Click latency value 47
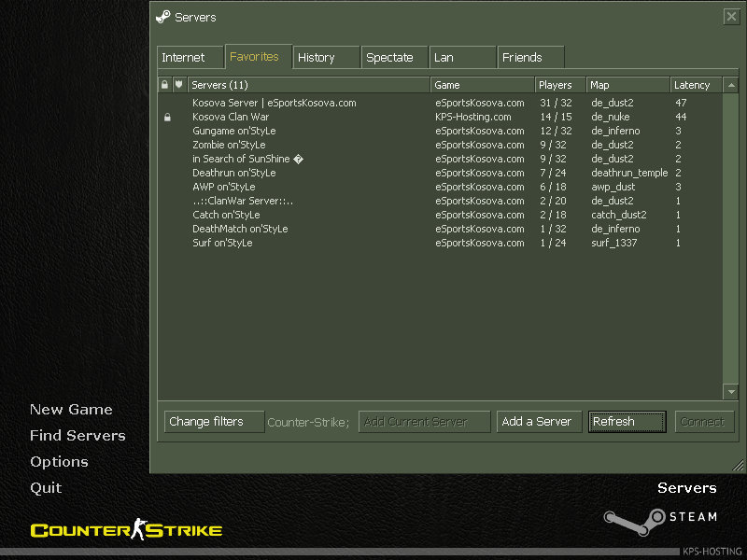This screenshot has height=560, width=747. pos(681,103)
